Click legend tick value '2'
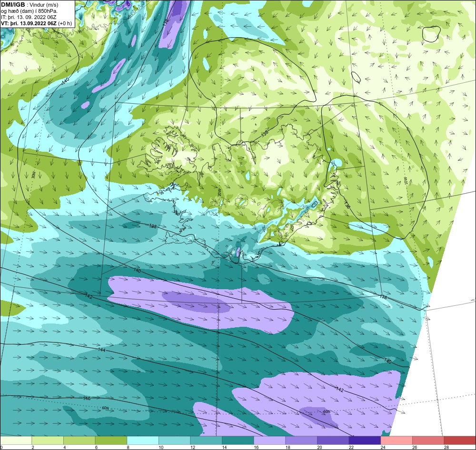This screenshot has width=476, height=450. point(32,447)
